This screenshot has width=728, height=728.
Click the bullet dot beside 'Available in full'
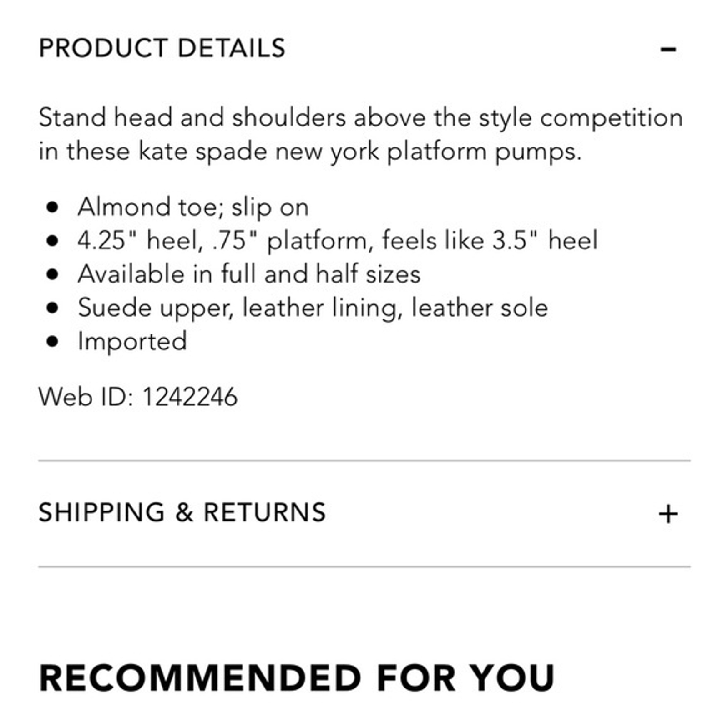click(x=53, y=274)
